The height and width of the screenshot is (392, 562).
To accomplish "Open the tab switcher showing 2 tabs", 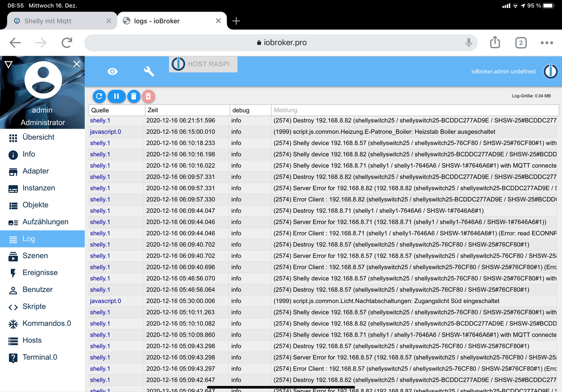I will [x=521, y=43].
